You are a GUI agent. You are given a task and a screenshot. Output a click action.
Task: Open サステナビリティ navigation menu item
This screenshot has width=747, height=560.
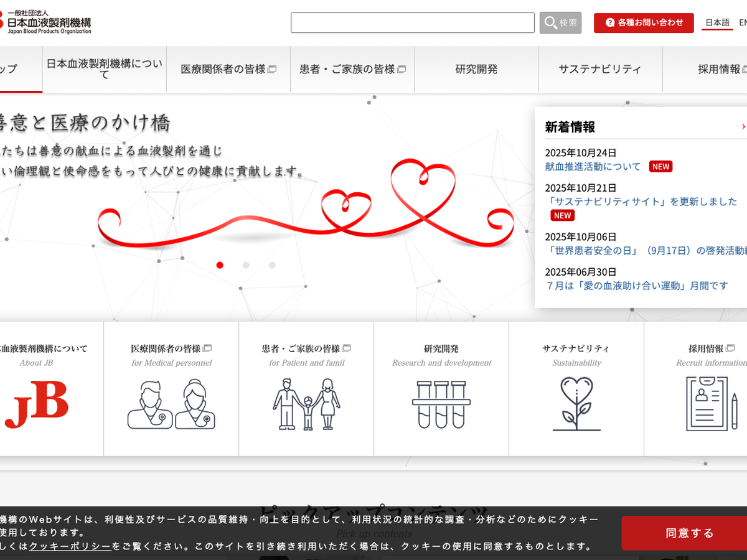pyautogui.click(x=600, y=69)
